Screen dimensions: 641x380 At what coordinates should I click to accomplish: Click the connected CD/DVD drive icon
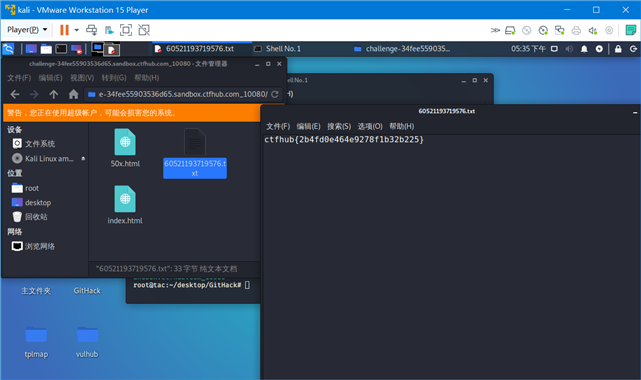pyautogui.click(x=543, y=30)
